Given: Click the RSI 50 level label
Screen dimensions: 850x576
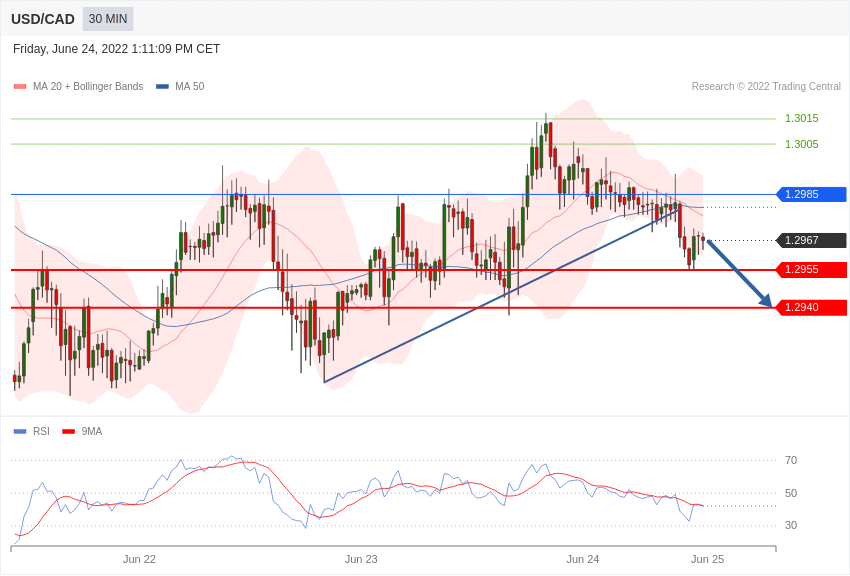Looking at the screenshot, I should 791,493.
